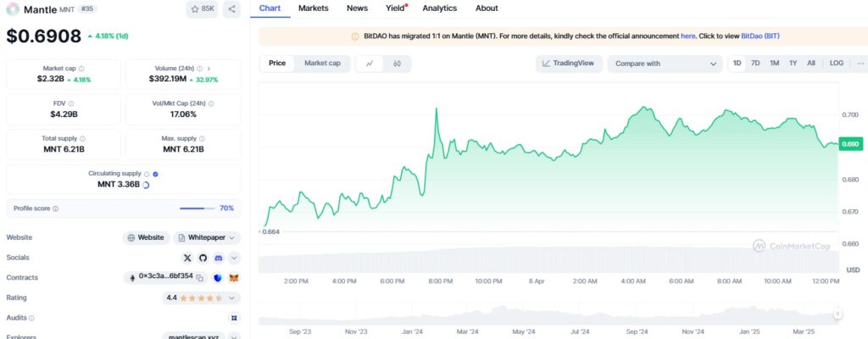
Task: Switch to the Markets tab
Action: (314, 8)
